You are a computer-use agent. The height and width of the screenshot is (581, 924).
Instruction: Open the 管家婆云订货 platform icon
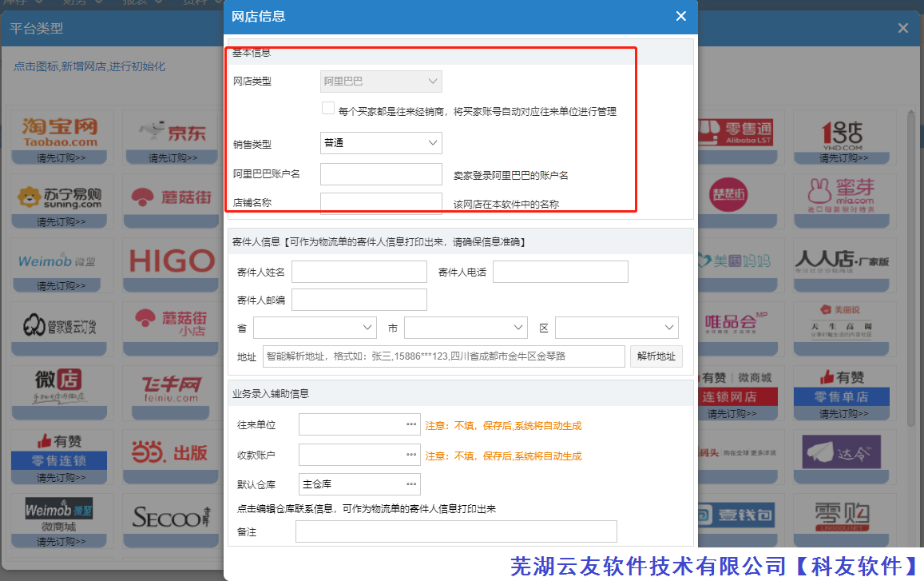click(x=59, y=325)
